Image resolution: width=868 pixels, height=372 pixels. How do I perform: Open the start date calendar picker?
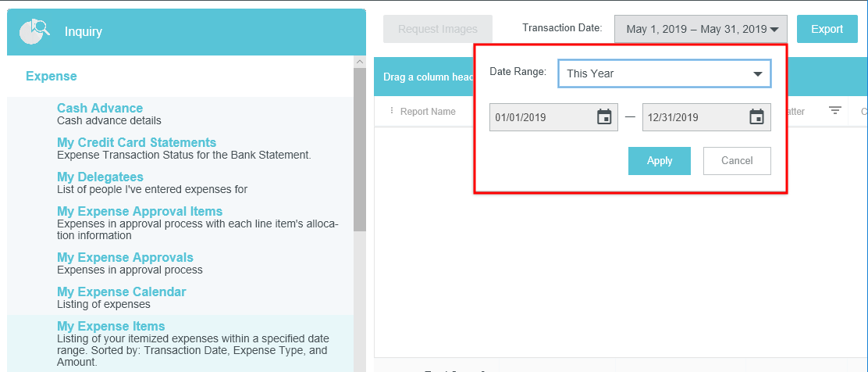(x=604, y=117)
